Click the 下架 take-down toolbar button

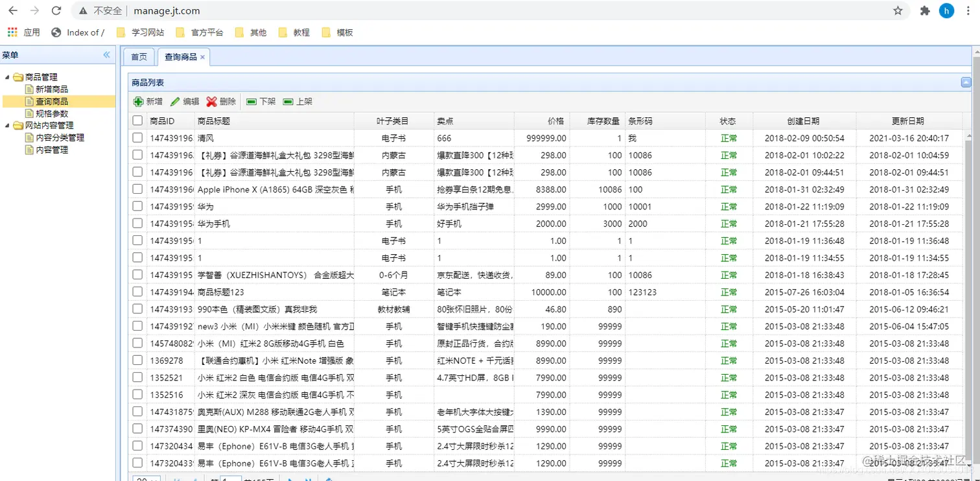pyautogui.click(x=261, y=102)
